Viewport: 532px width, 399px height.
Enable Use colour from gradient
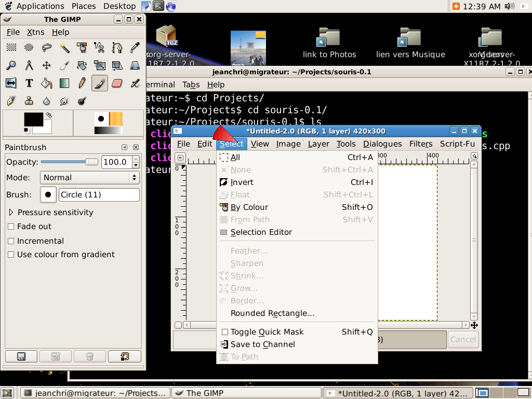tap(11, 255)
